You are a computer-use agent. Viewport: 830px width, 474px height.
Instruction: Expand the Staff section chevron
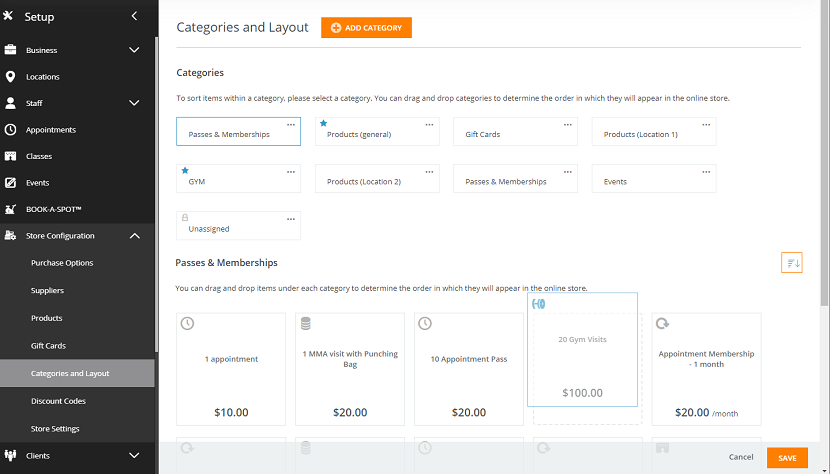134,103
